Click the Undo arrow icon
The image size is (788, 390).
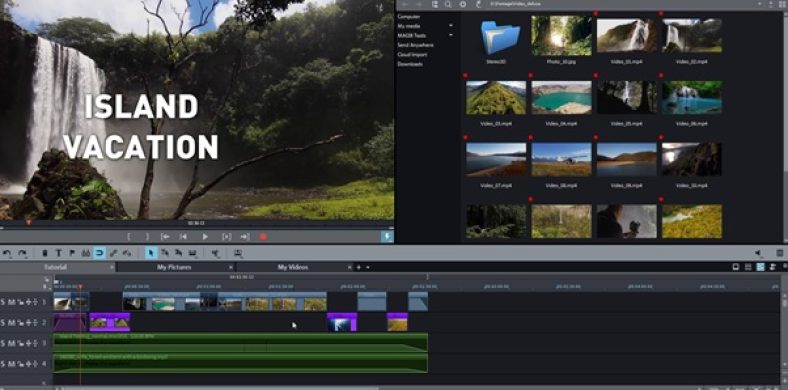(8, 253)
